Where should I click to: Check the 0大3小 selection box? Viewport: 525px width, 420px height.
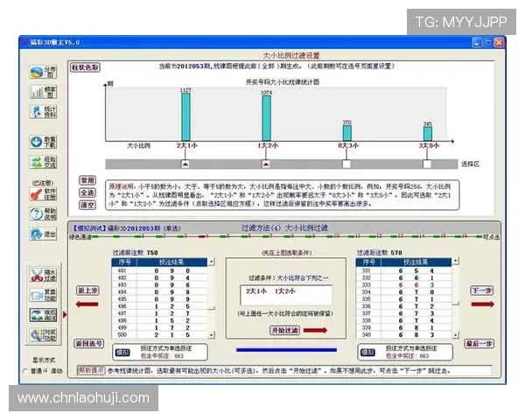tap(346, 164)
